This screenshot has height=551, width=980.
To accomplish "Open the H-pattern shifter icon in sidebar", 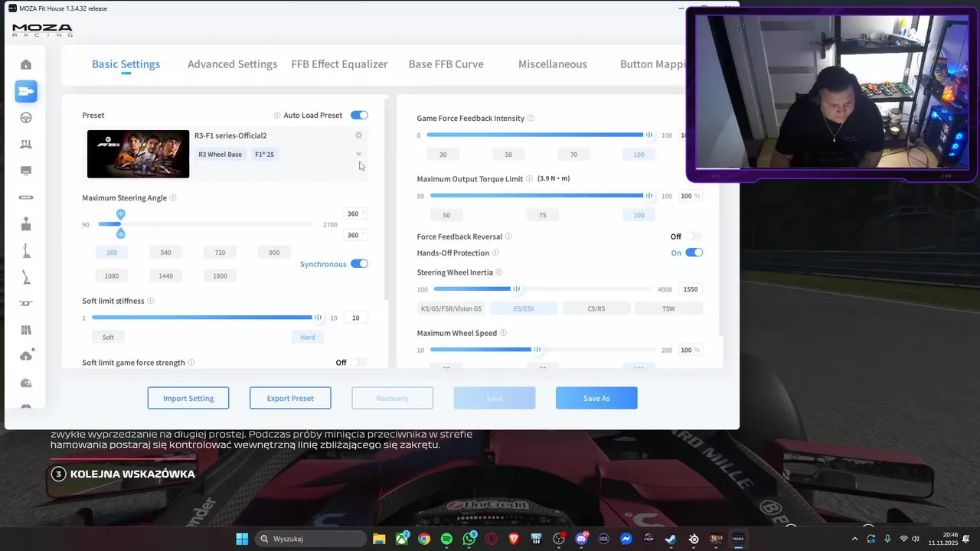I will click(26, 223).
